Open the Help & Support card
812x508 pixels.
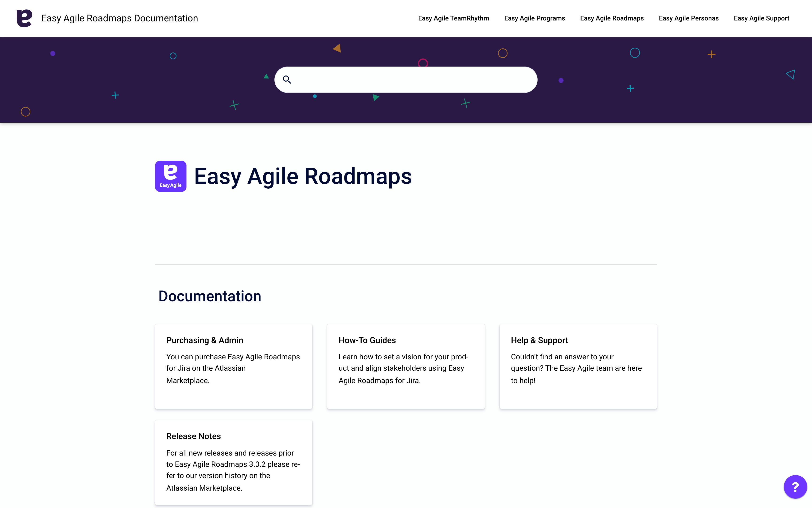click(x=578, y=366)
